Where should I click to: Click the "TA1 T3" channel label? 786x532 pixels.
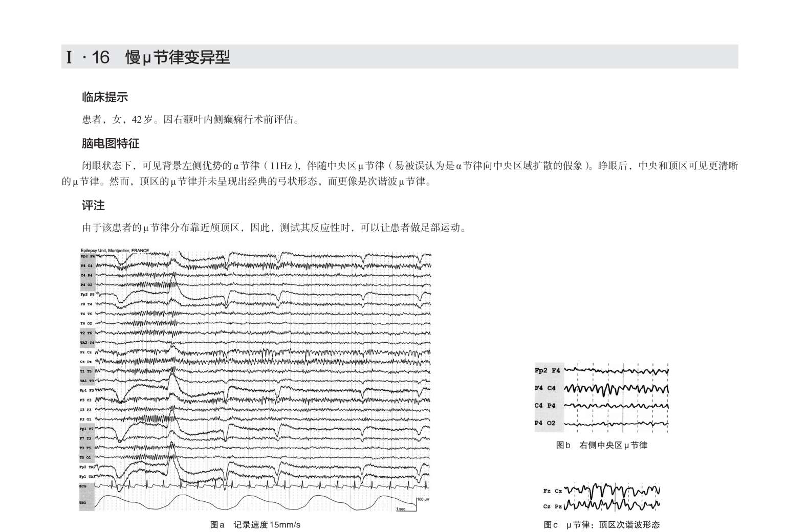click(87, 381)
